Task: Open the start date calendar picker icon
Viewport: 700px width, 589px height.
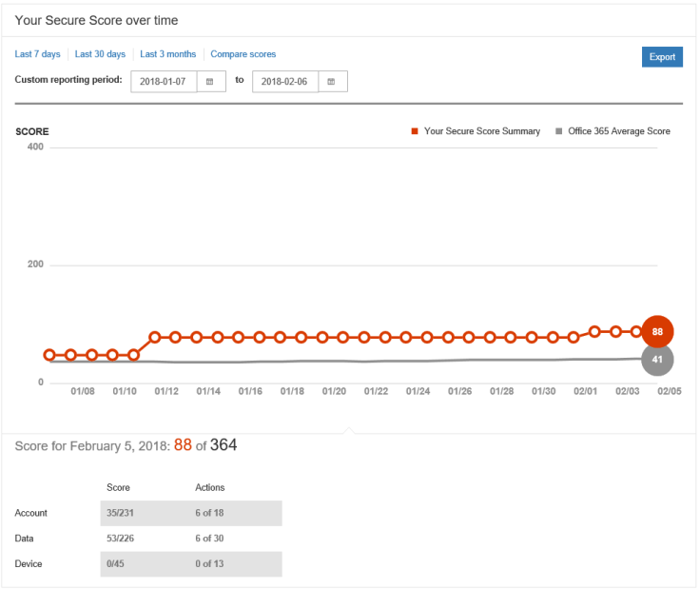Action: pos(210,82)
